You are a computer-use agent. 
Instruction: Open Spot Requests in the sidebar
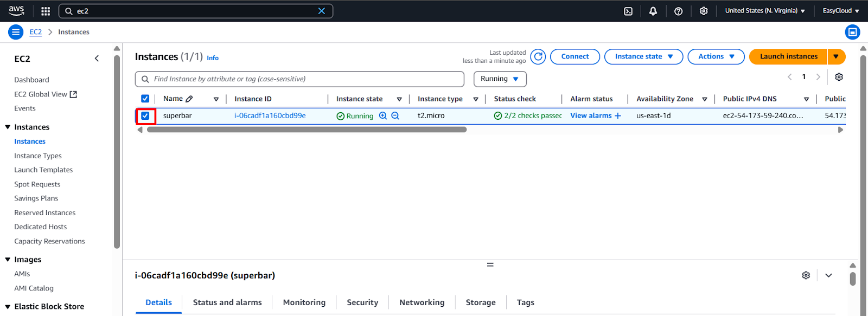point(37,184)
